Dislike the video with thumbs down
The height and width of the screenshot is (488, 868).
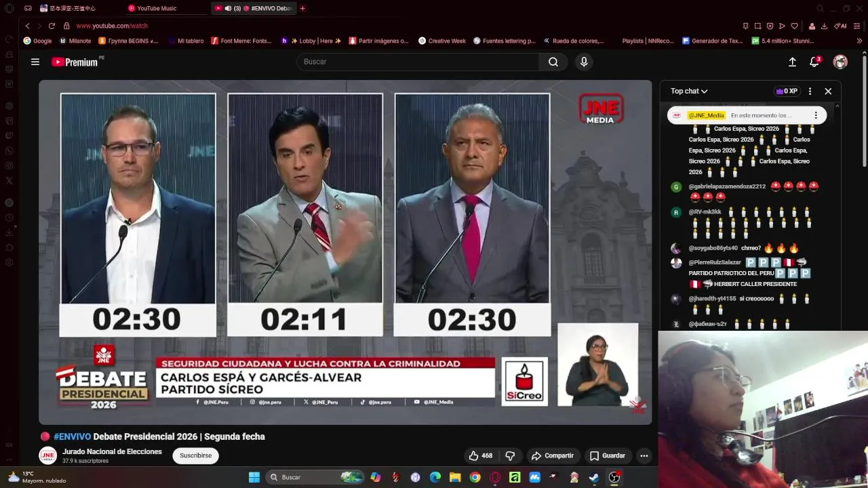511,455
